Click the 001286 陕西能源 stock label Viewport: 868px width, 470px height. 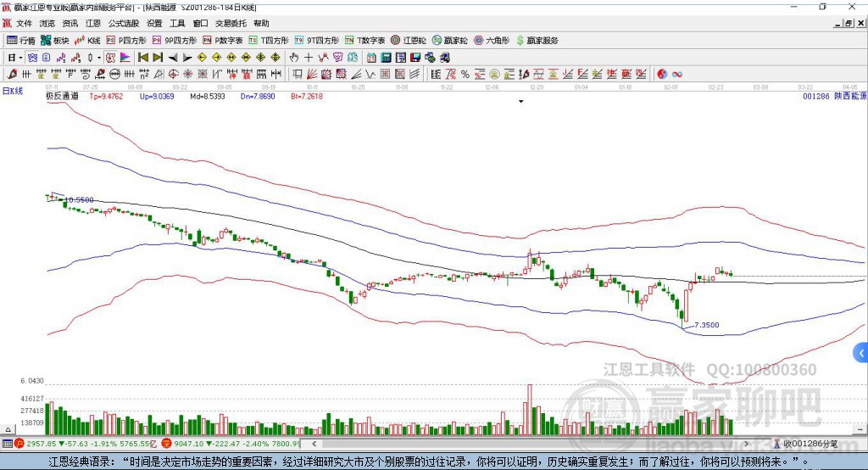click(x=835, y=96)
